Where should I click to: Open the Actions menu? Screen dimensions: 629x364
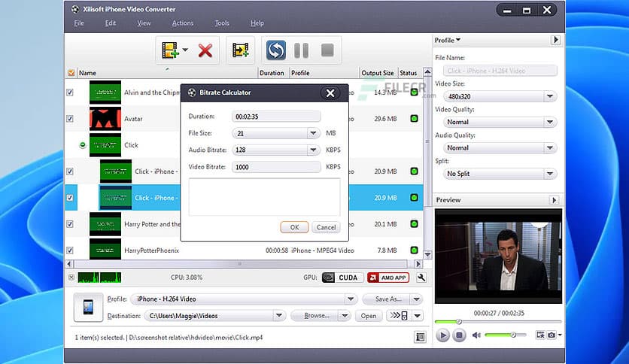183,23
